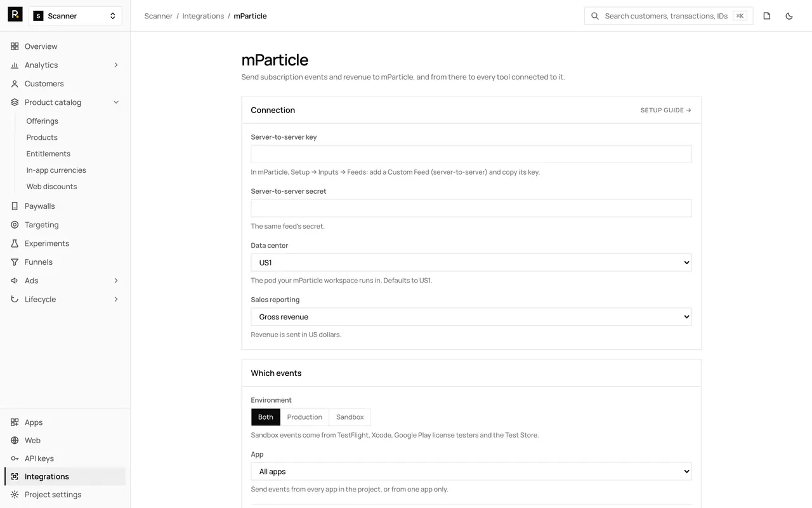Click the Project settings gear icon

click(x=15, y=495)
